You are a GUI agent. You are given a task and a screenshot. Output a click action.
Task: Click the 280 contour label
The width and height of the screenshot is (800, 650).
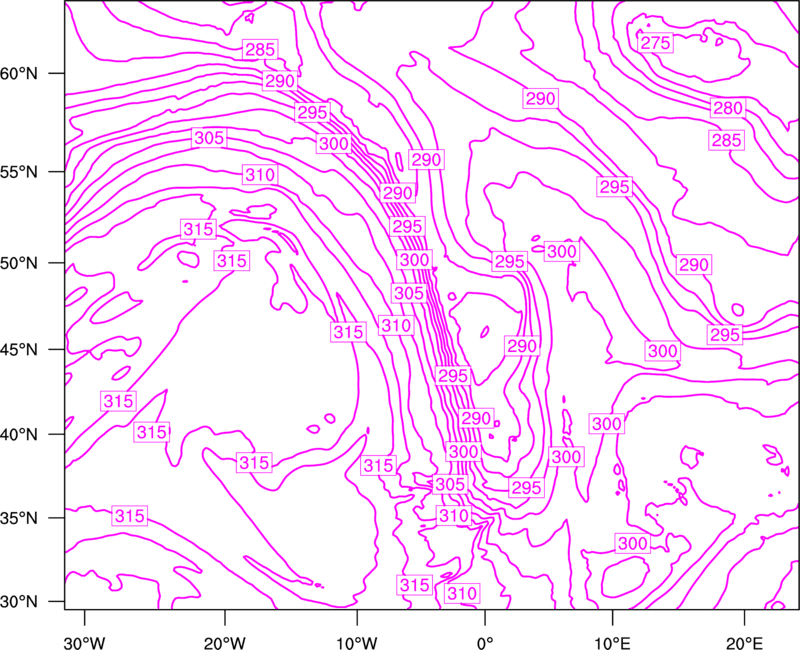728,108
